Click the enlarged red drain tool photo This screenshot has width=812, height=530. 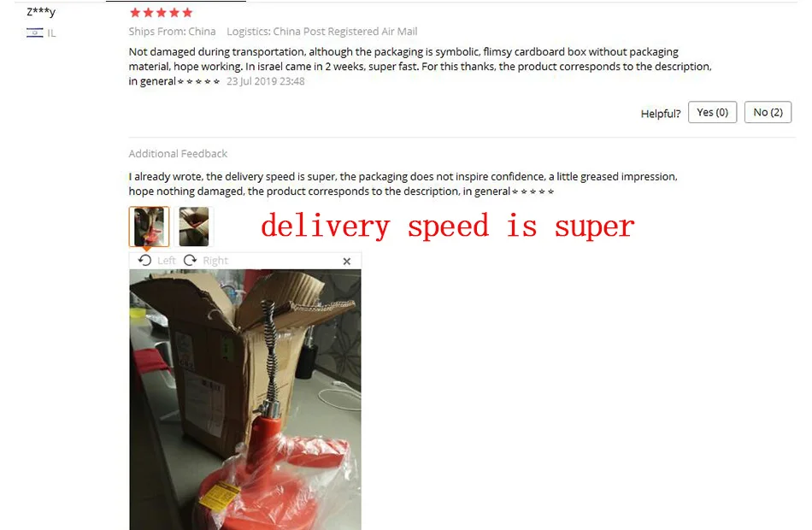[245, 399]
